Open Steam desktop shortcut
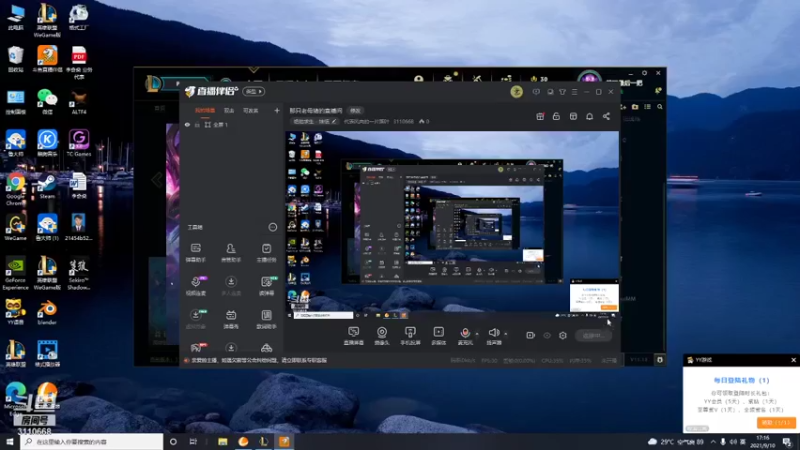Screen dimensions: 800x450 tap(47, 186)
